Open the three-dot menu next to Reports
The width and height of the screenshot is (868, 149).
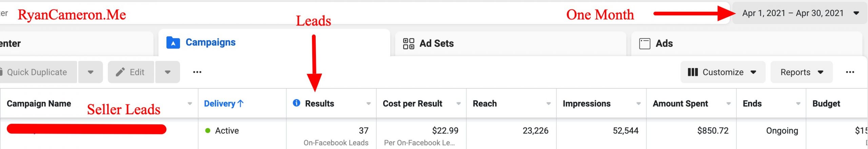[850, 72]
